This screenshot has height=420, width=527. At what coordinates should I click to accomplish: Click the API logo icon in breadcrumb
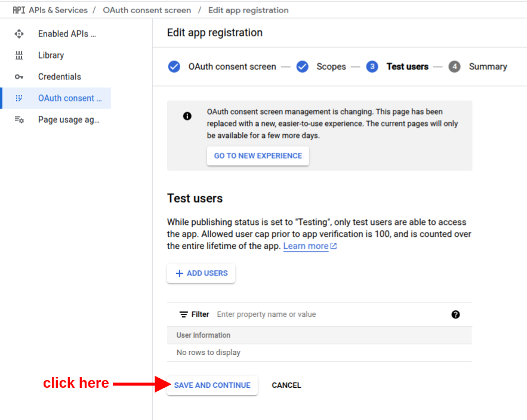coord(19,10)
